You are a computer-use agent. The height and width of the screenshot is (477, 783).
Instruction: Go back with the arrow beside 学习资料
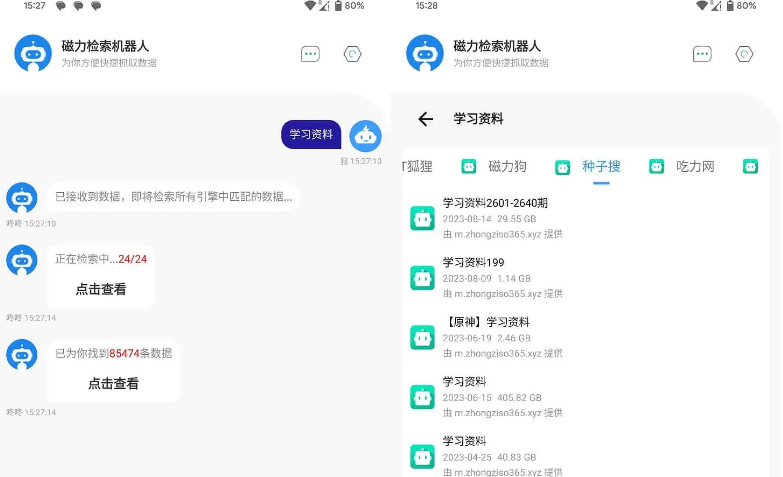(x=425, y=119)
